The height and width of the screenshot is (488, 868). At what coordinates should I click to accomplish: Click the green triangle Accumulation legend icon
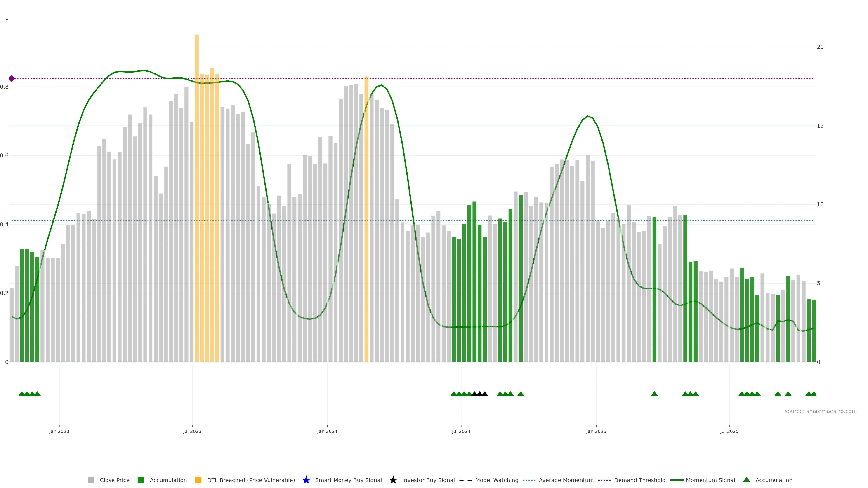(746, 480)
